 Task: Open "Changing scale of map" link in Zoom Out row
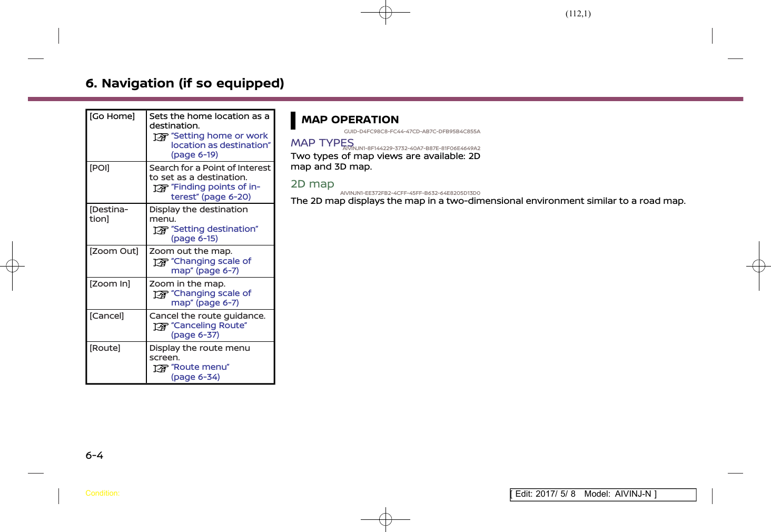pos(211,265)
